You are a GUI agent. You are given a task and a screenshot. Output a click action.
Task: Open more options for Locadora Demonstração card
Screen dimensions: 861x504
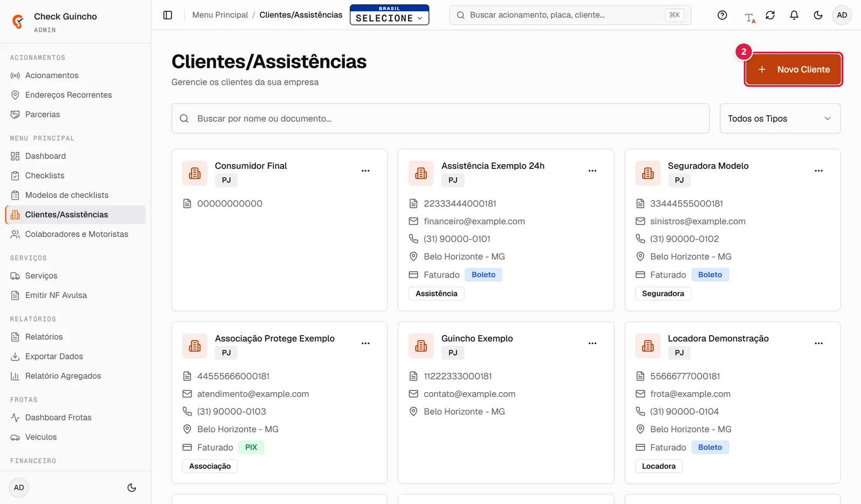click(x=818, y=343)
